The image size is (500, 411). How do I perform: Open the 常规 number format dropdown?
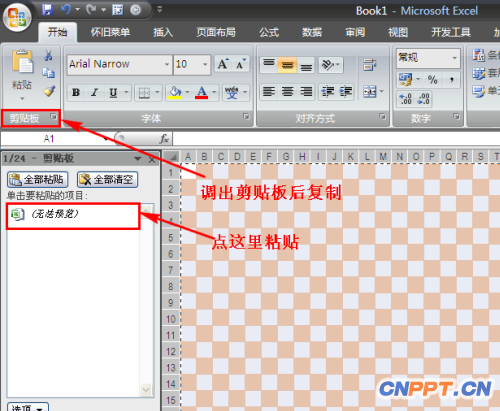(454, 58)
